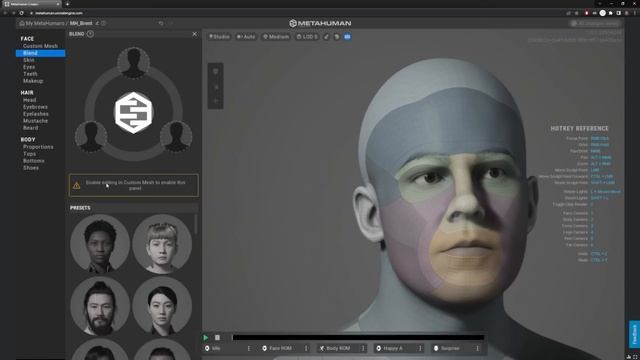The image size is (640, 360).
Task: Select the Blend tool in viewport sidebar
Action: [216, 72]
